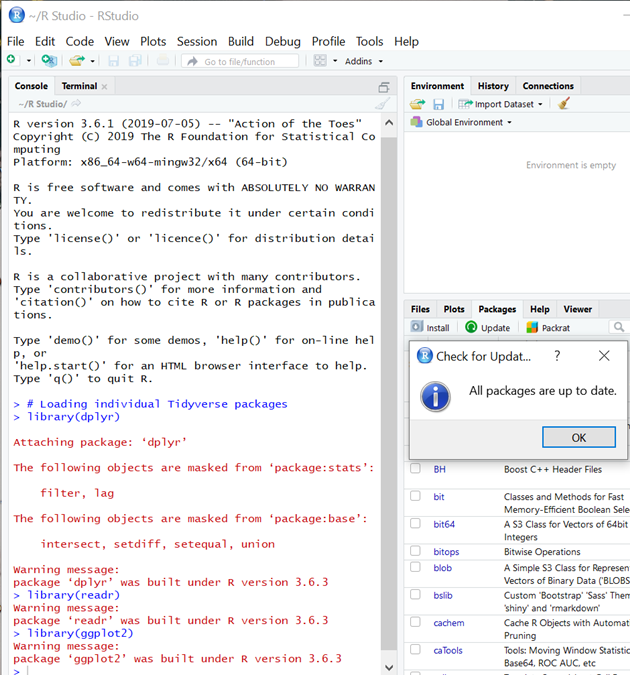Open the New File dropdown arrow
This screenshot has width=630, height=675.
click(x=29, y=61)
